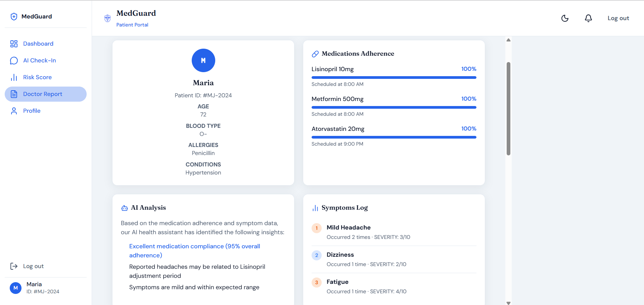Viewport: 644px width, 305px height.
Task: Click Maria's large avatar circle
Action: 203,60
